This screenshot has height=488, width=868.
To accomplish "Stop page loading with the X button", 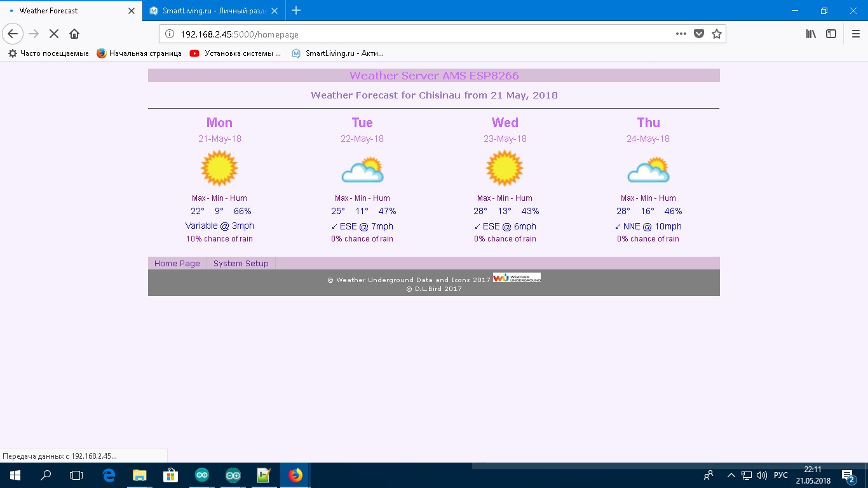I will point(54,34).
